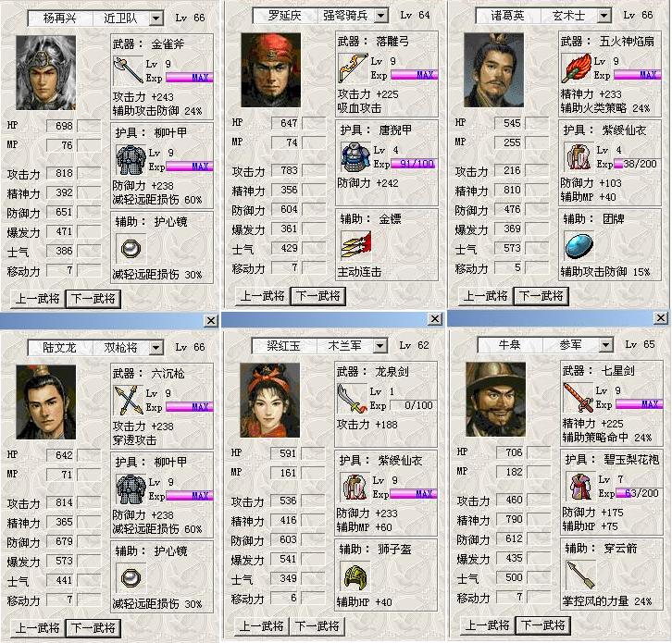The width and height of the screenshot is (672, 643).
Task: Open the 梁红玉 木兰军 dropdown arrow
Action: point(380,346)
